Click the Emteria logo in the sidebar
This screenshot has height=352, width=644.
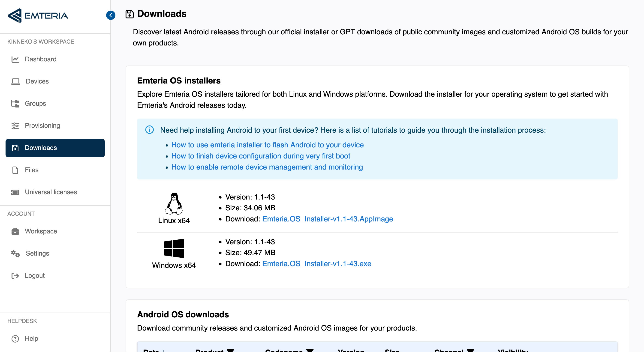[38, 15]
